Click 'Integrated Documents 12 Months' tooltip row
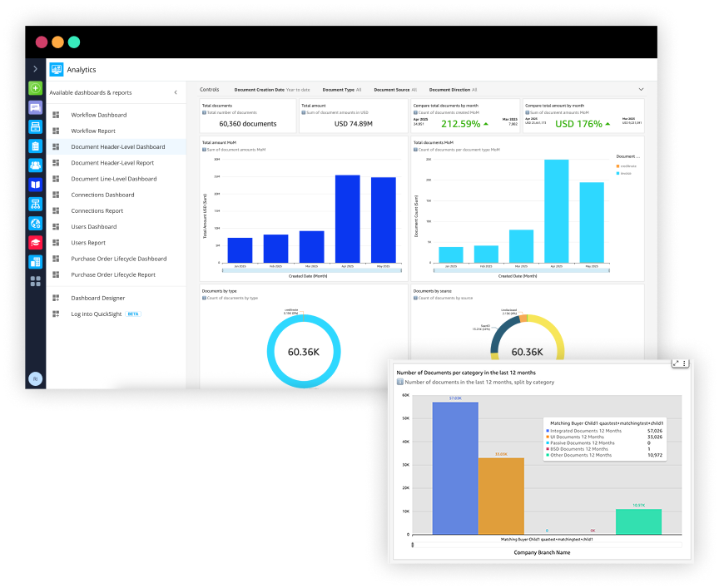This screenshot has width=719, height=588. pyautogui.click(x=604, y=431)
